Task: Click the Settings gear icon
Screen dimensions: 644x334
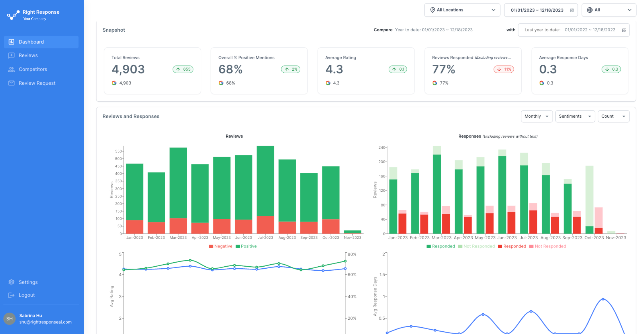Action: (11, 282)
